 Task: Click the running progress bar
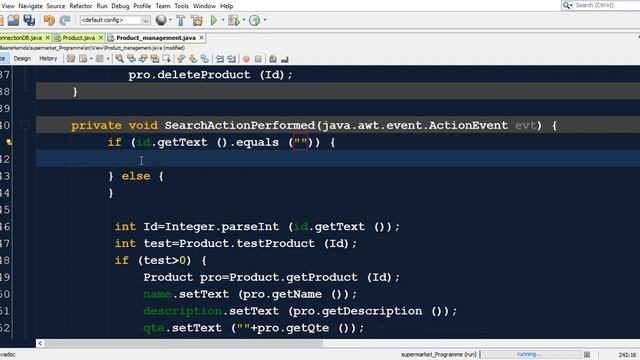(531, 354)
